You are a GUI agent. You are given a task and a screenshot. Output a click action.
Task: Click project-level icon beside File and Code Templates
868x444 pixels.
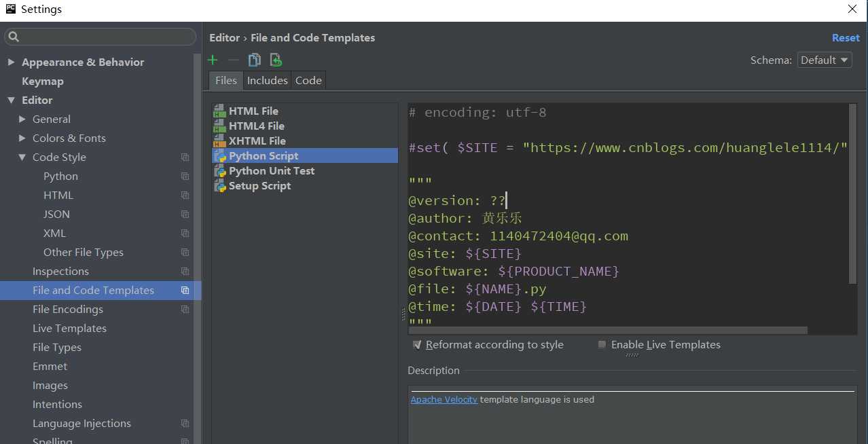(x=185, y=290)
